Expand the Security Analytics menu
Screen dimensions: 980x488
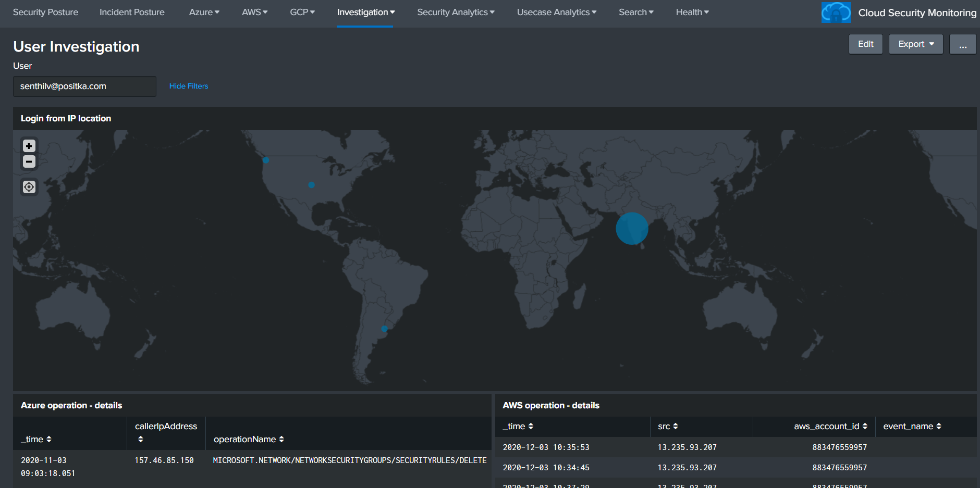pos(456,12)
